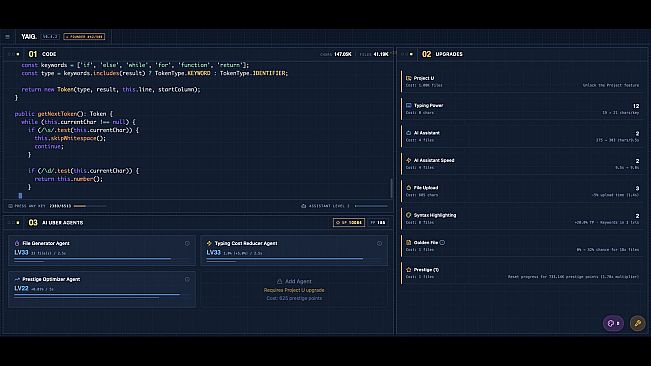Click the 'continue;' code line
Image resolution: width=651 pixels, height=366 pixels.
pyautogui.click(x=49, y=146)
